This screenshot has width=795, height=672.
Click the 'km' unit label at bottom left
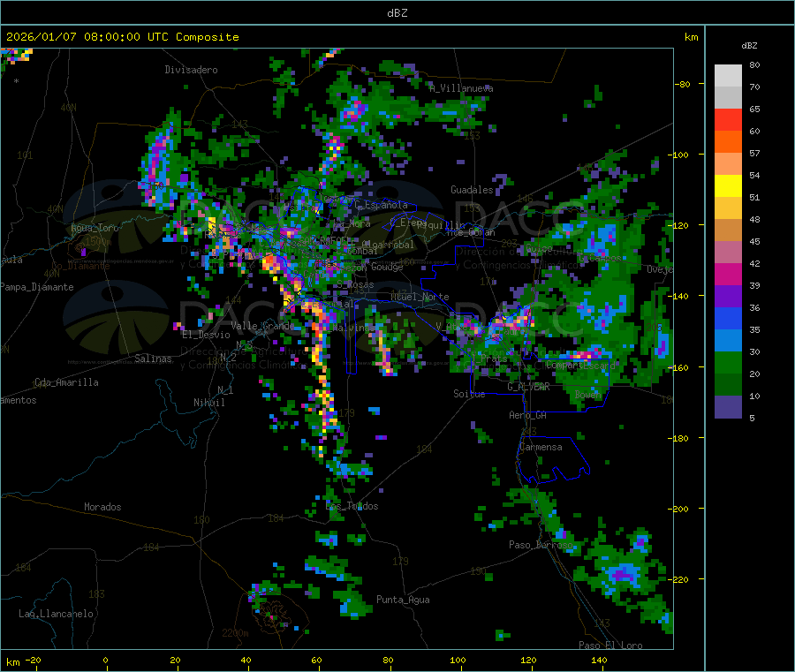pyautogui.click(x=12, y=662)
